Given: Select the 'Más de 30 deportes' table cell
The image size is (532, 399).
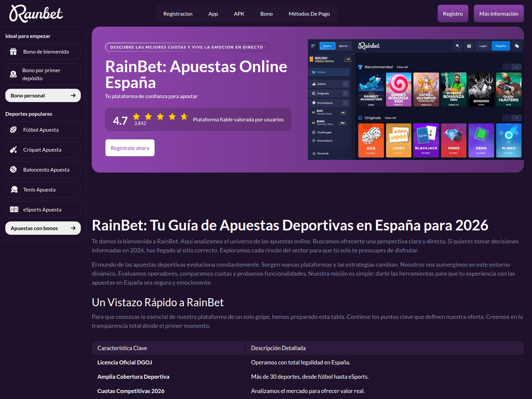Looking at the screenshot, I should pyautogui.click(x=310, y=377).
